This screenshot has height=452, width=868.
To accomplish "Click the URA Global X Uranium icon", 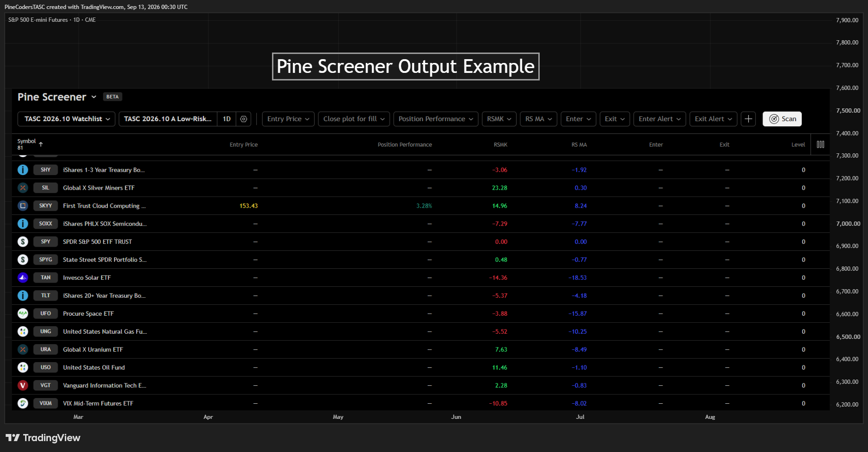I will pos(23,350).
